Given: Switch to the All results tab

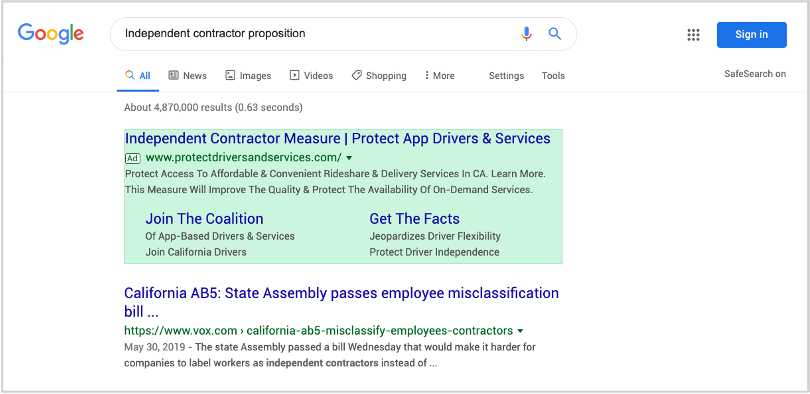Looking at the screenshot, I should click(x=138, y=75).
